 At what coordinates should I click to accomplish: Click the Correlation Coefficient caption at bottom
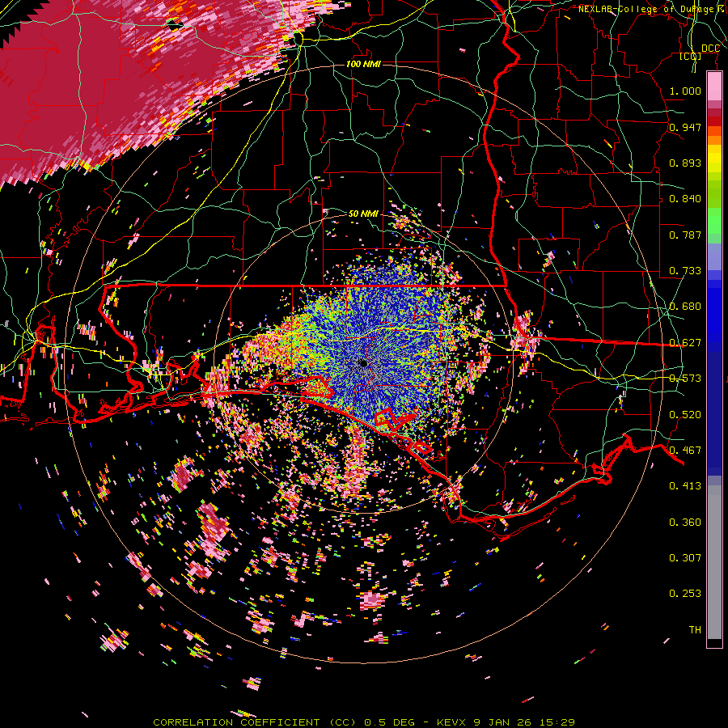tap(363, 722)
